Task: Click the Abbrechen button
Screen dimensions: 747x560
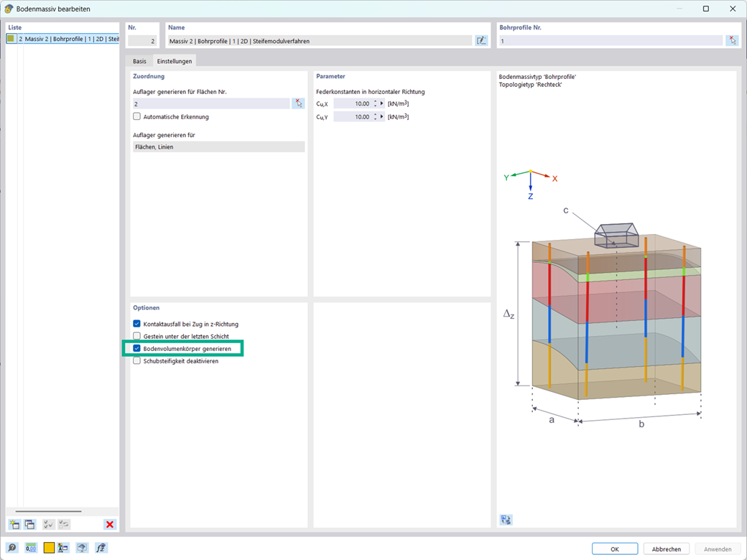Action: 667,549
